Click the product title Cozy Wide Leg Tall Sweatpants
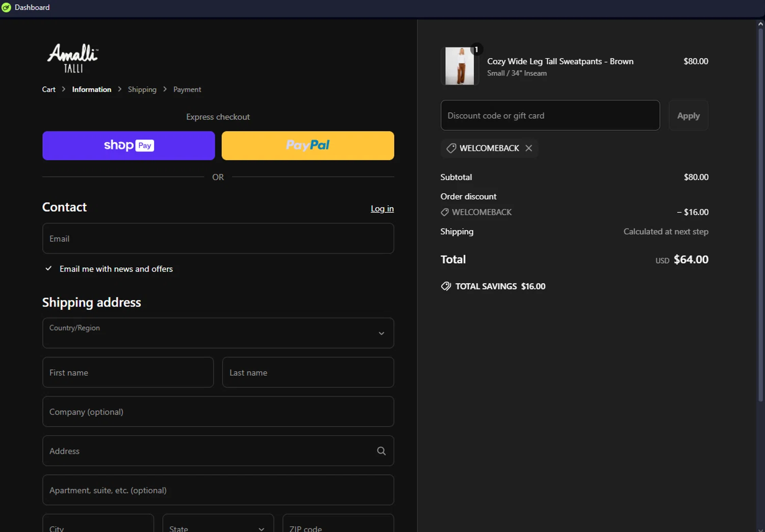The image size is (765, 532). click(x=560, y=61)
